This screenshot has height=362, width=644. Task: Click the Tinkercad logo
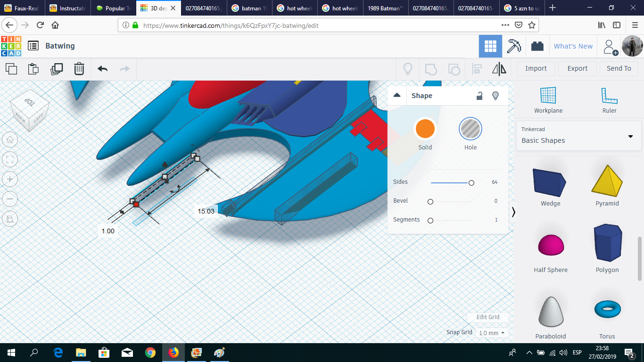pyautogui.click(x=11, y=46)
